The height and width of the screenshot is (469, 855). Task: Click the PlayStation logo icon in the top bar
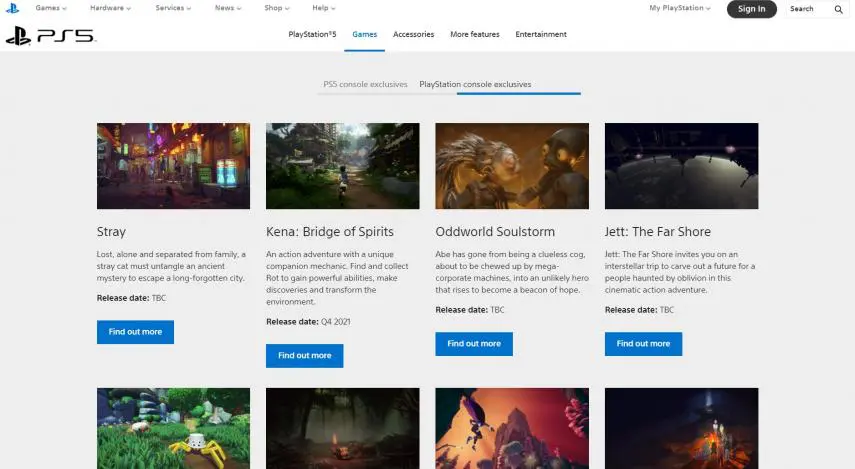(12, 8)
